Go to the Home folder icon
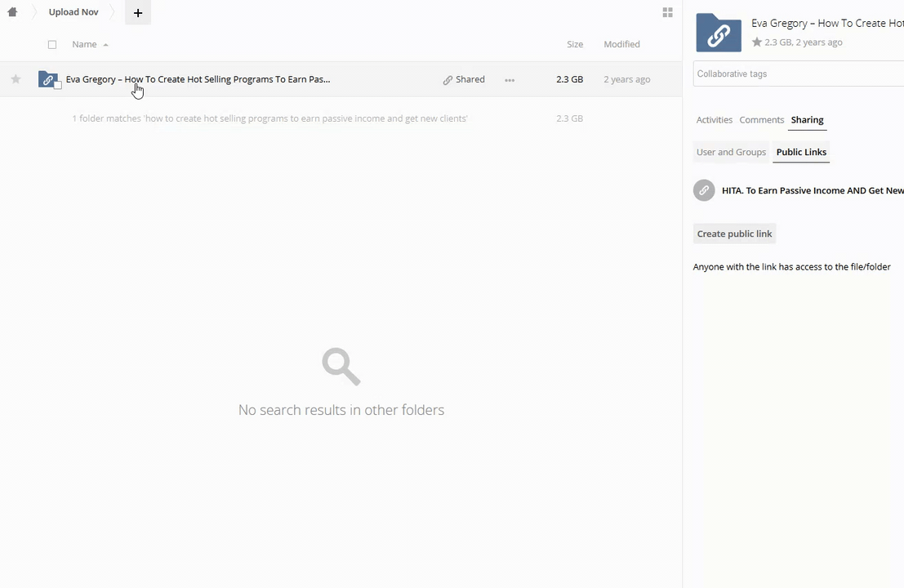 tap(12, 12)
